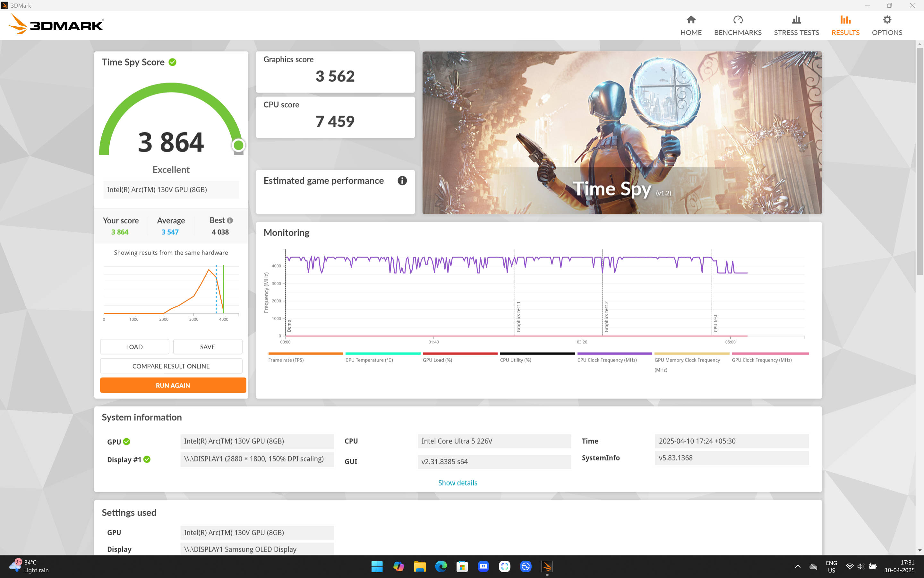Click the CPU test timeline marker
Viewport: 924px width, 578px height.
click(715, 323)
